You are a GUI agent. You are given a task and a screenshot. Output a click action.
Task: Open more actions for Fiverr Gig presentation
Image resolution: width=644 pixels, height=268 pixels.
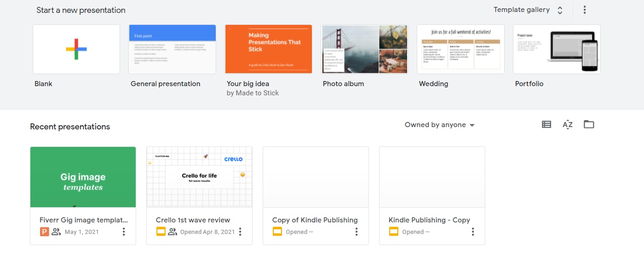(124, 232)
